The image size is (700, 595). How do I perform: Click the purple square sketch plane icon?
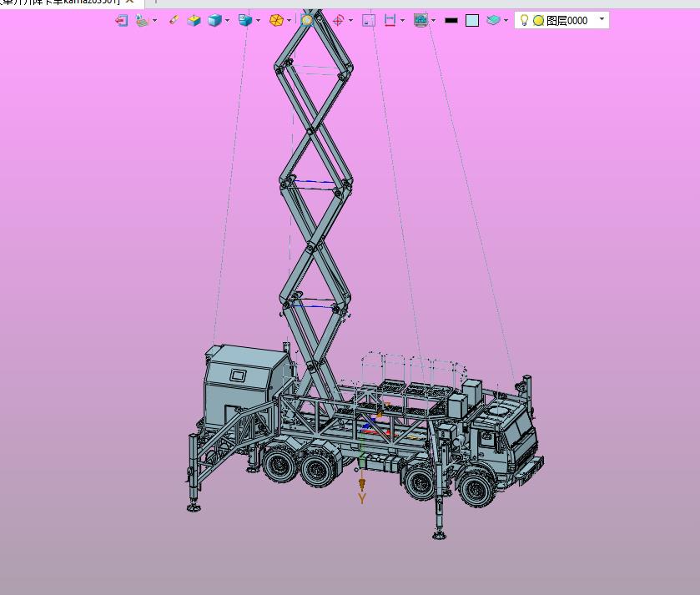pos(369,21)
